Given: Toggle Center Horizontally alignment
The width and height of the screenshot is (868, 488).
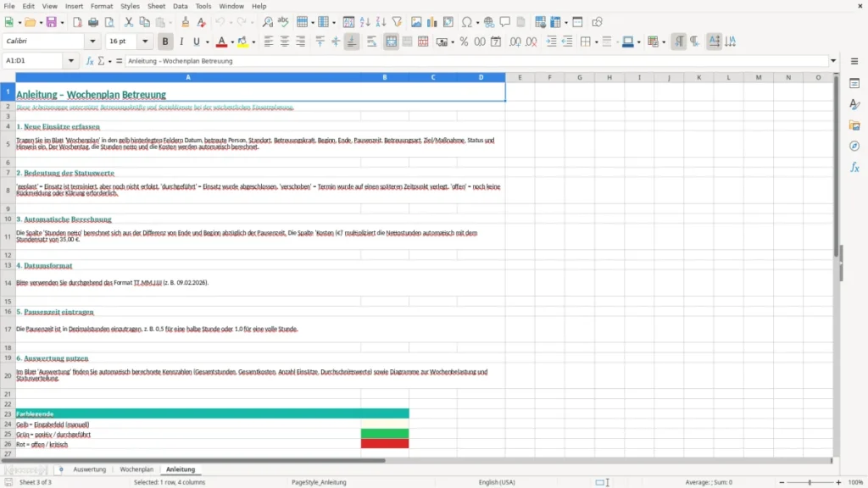Looking at the screenshot, I should pos(285,42).
